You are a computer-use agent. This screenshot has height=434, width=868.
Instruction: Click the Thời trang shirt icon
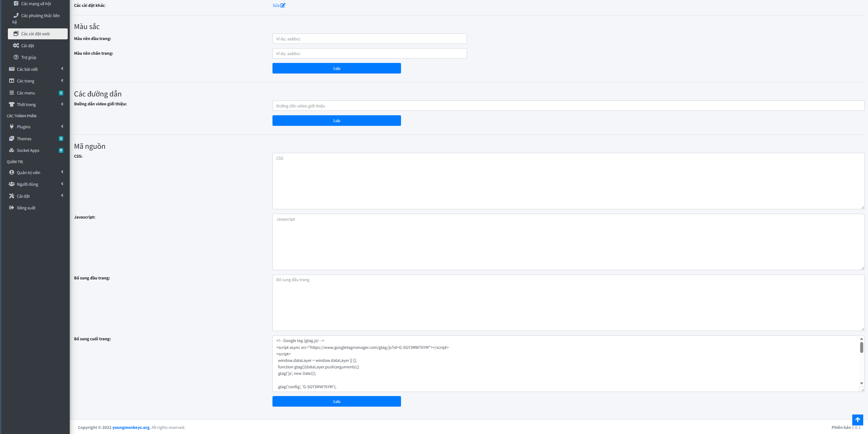pyautogui.click(x=12, y=104)
